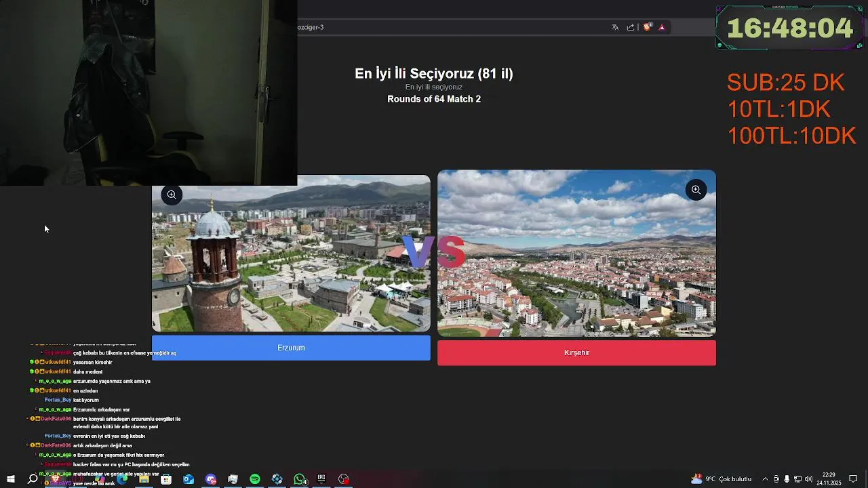Click the zoom magnifier on Kırşehir image
The height and width of the screenshot is (488, 868).
click(696, 190)
